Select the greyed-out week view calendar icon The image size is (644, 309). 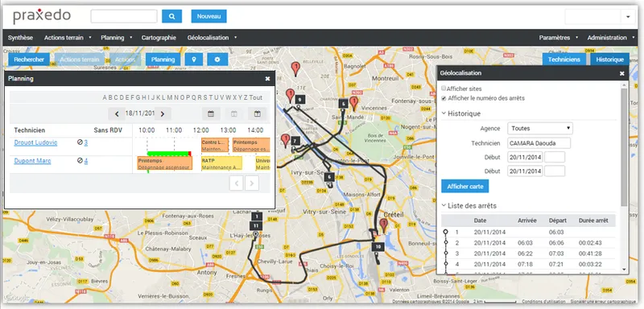233,114
